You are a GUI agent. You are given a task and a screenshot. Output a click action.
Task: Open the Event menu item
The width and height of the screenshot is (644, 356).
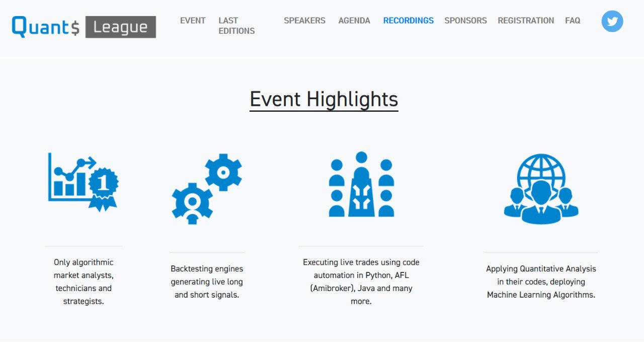[x=193, y=21]
